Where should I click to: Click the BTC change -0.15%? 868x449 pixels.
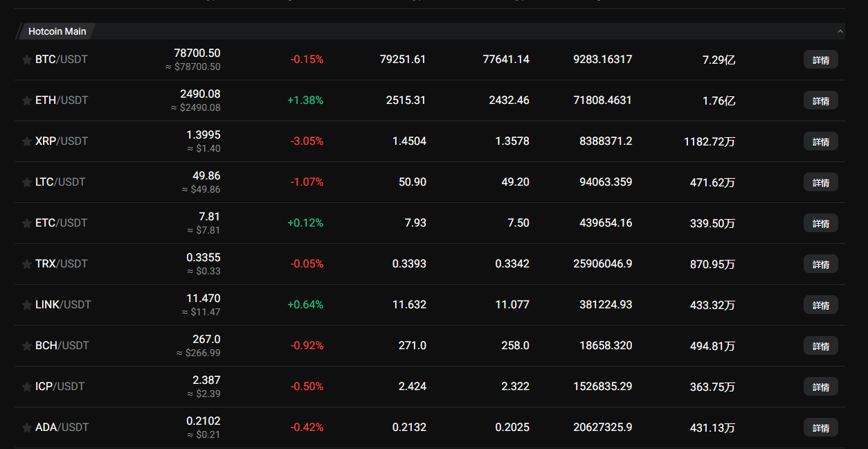307,60
